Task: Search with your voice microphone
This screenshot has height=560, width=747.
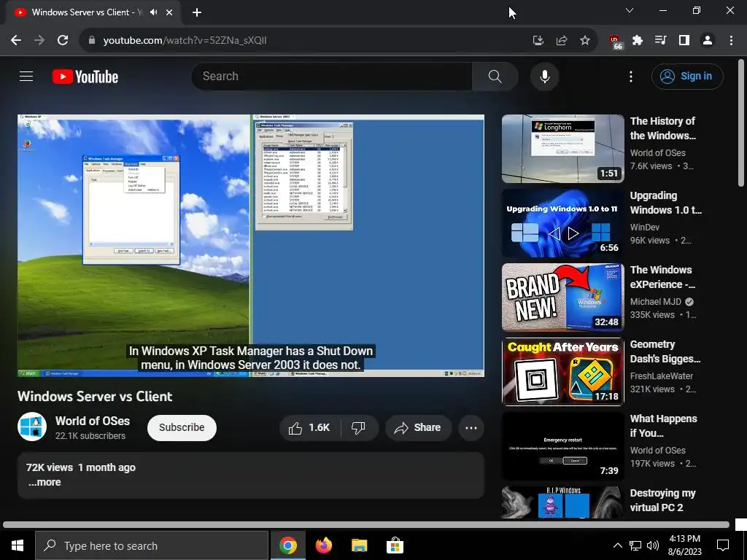Action: [x=544, y=76]
